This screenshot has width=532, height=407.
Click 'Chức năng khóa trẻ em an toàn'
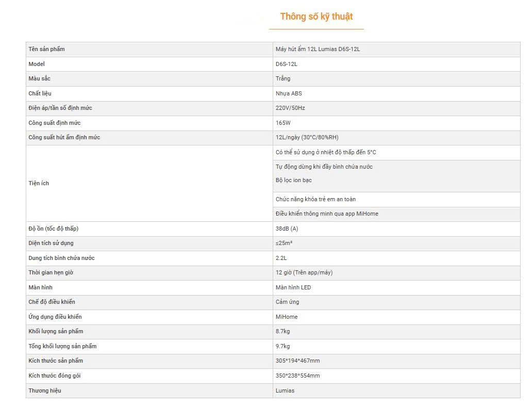pos(315,200)
